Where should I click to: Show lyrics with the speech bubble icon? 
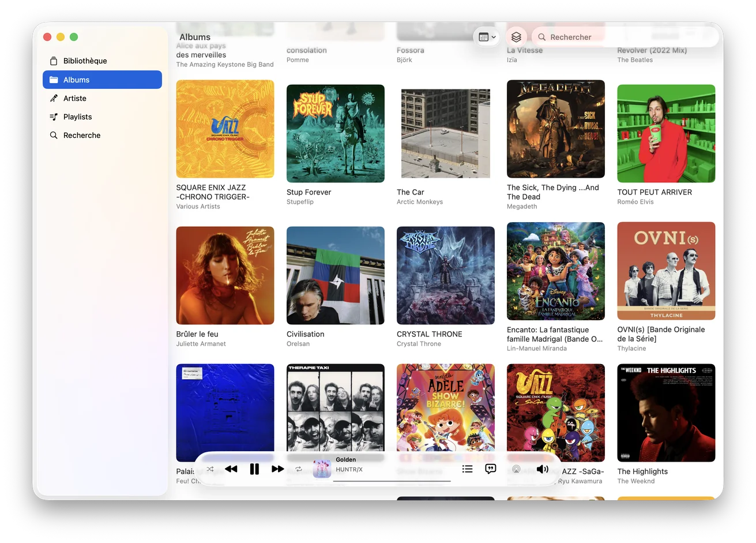(491, 469)
